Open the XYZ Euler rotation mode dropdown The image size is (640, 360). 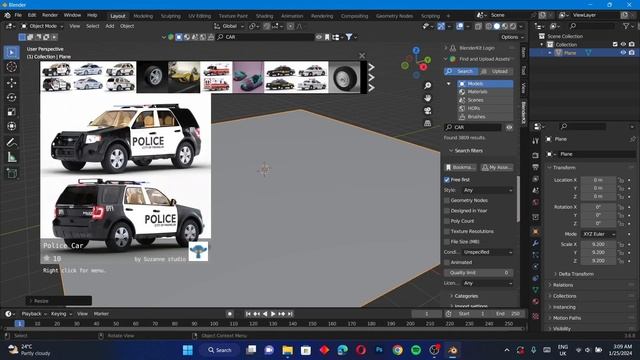point(598,234)
